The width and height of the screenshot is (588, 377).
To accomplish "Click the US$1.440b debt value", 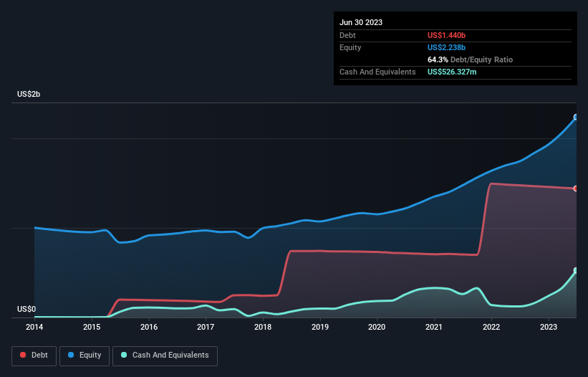I will tap(446, 35).
